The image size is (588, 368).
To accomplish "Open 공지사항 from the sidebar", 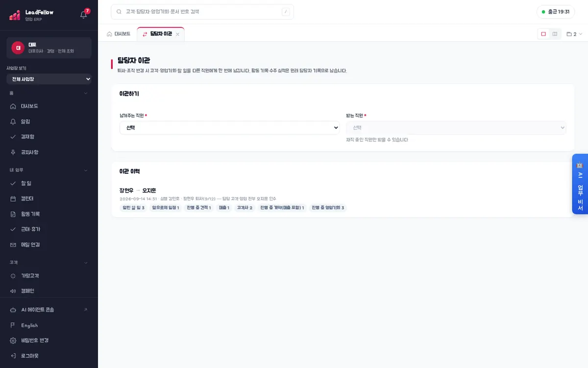I will point(49,152).
